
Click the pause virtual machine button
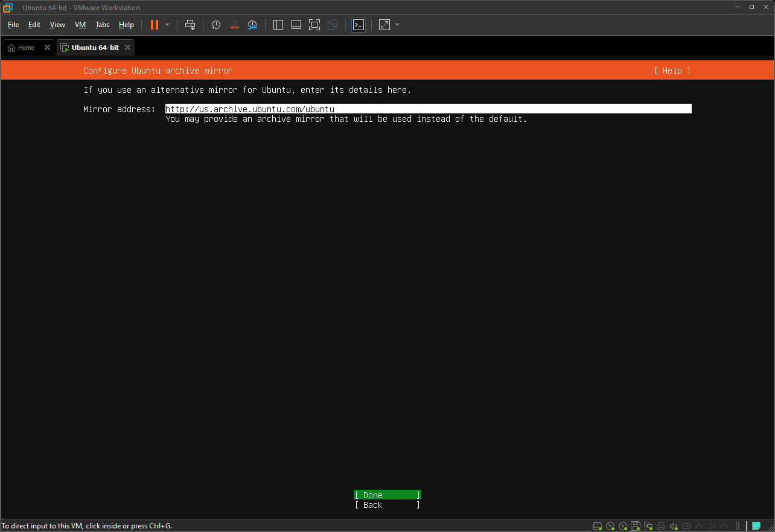(x=155, y=25)
